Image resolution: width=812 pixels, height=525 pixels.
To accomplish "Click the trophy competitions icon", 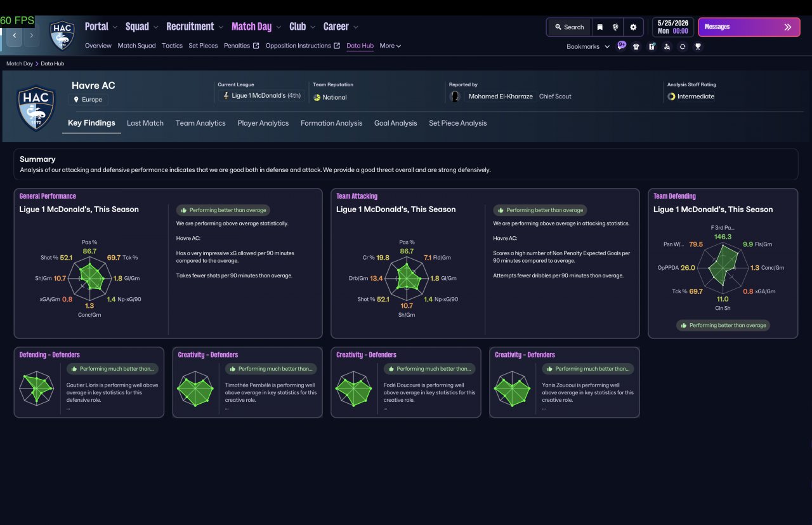I will tap(698, 46).
